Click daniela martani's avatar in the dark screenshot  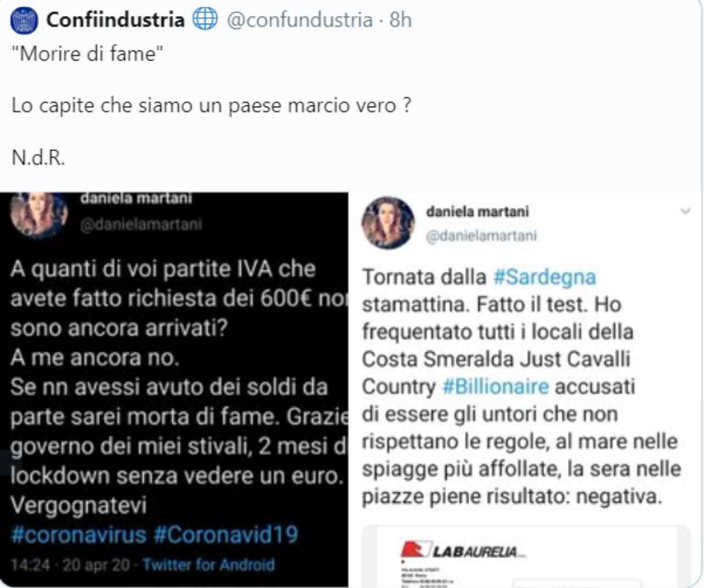pos(38,214)
